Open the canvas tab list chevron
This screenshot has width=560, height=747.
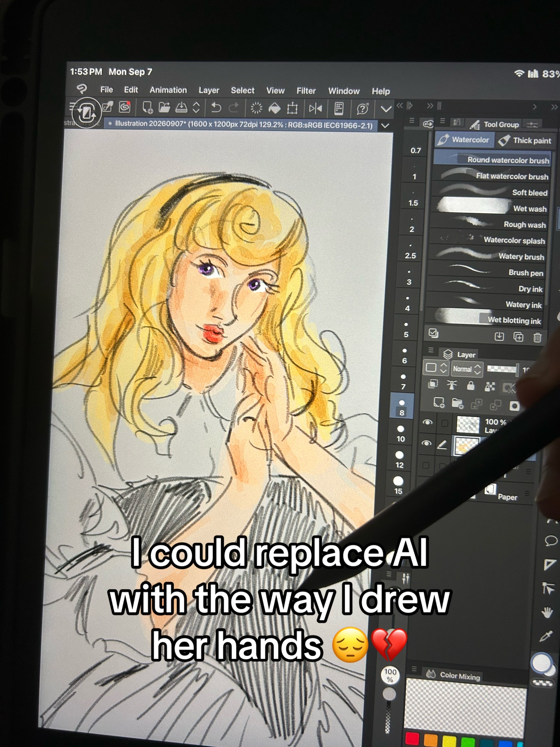click(x=385, y=126)
